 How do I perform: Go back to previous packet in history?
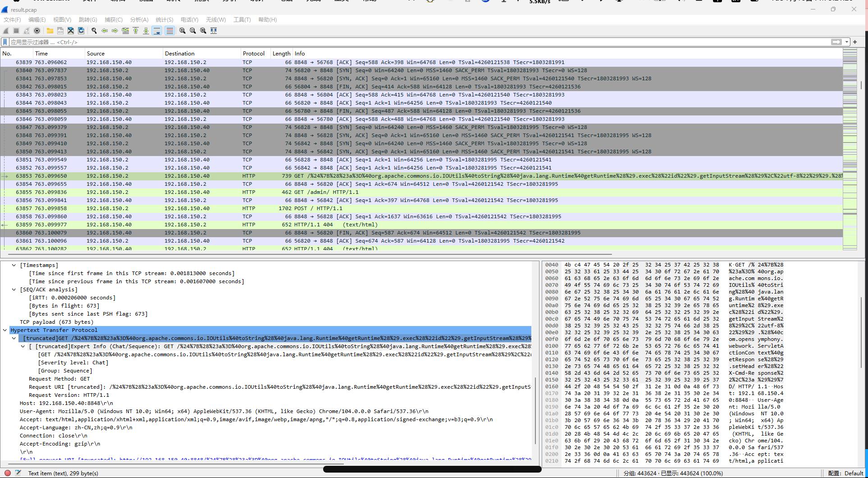coord(105,31)
